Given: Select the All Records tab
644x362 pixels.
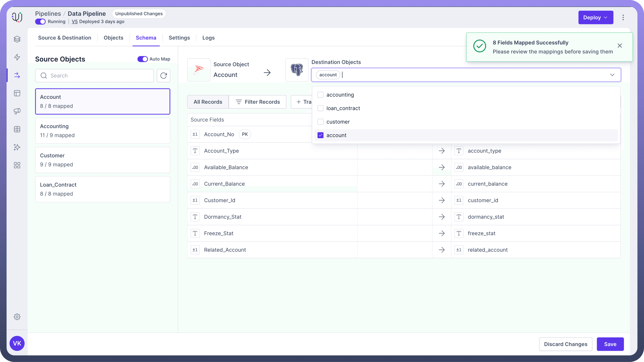Looking at the screenshot, I should (208, 102).
